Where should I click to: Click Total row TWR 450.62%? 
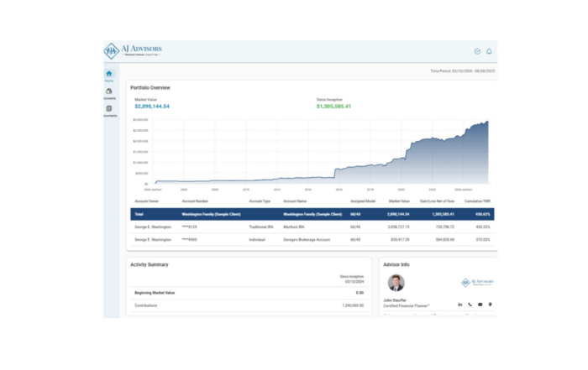pyautogui.click(x=483, y=214)
